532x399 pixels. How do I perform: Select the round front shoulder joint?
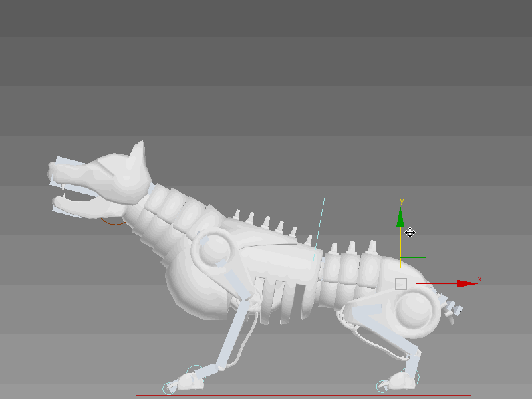[213, 249]
